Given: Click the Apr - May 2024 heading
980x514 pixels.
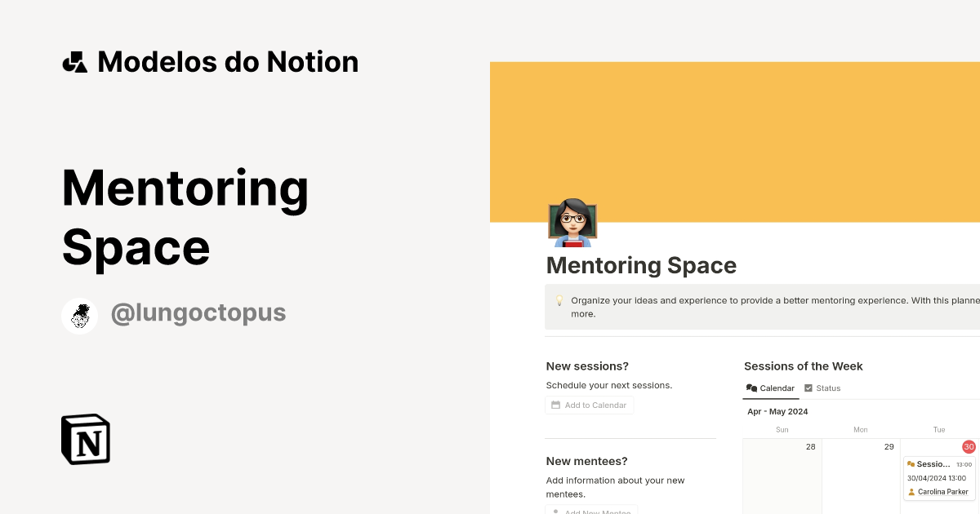Looking at the screenshot, I should tap(777, 411).
